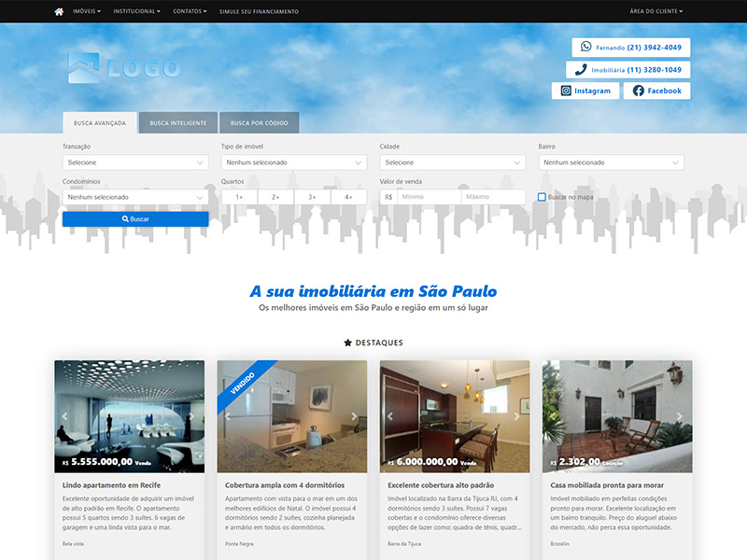
Task: Select the 3+ quartos option
Action: point(312,197)
